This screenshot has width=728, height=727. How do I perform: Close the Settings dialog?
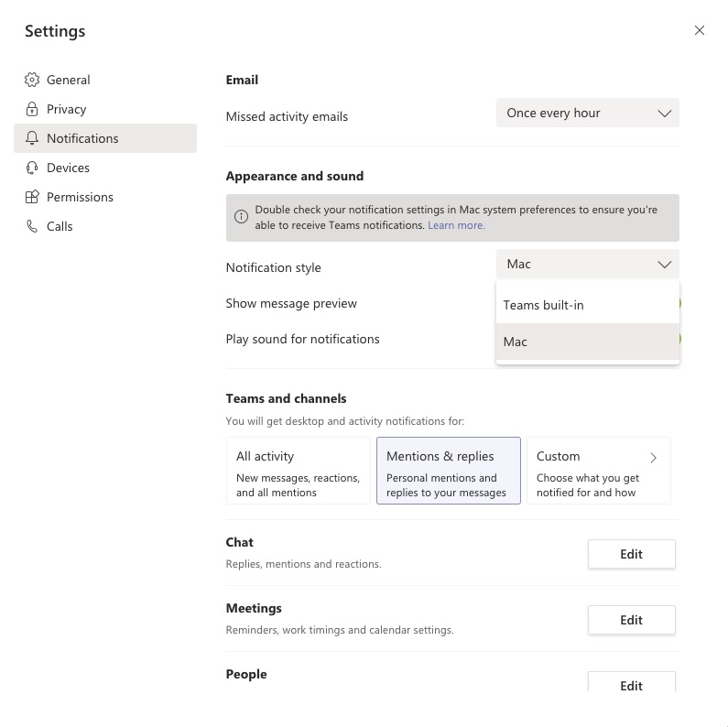click(700, 30)
